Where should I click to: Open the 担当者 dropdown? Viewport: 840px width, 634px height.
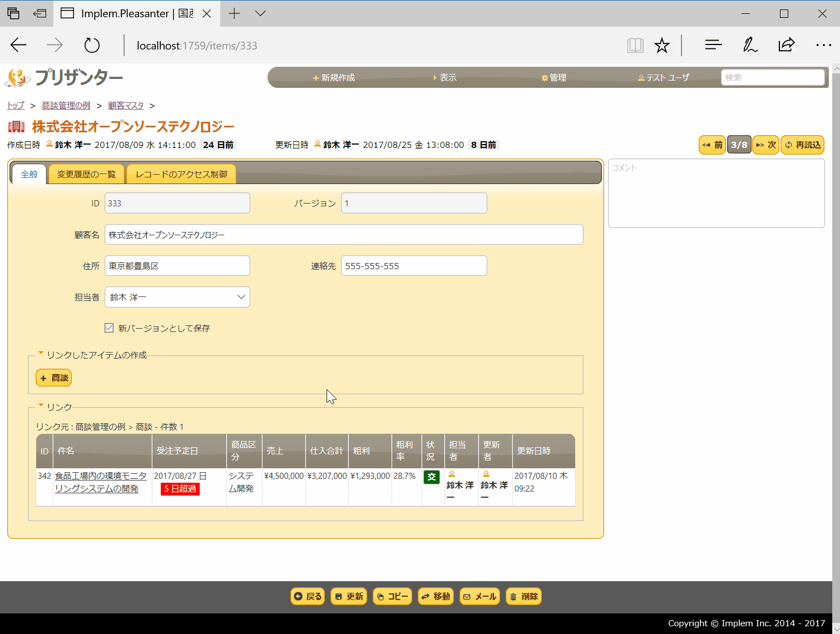[177, 297]
